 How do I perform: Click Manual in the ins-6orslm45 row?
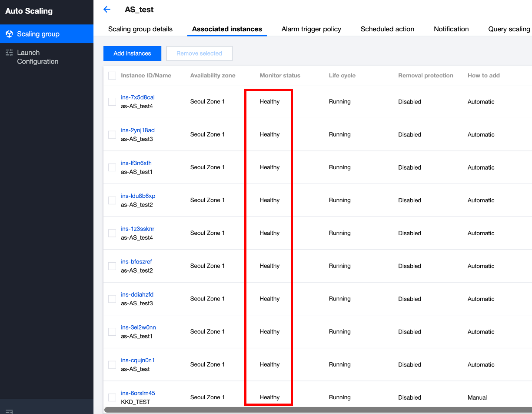[477, 397]
